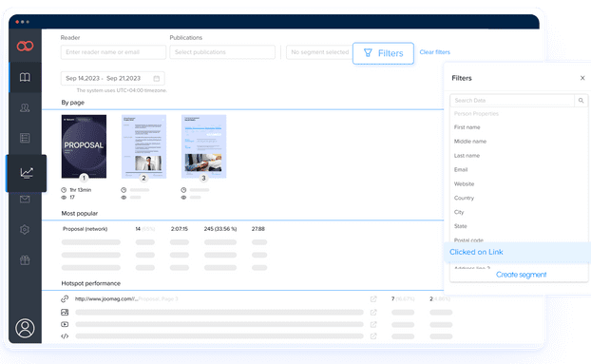Click embed code hotspot icon row
This screenshot has height=364, width=591.
coord(65,336)
